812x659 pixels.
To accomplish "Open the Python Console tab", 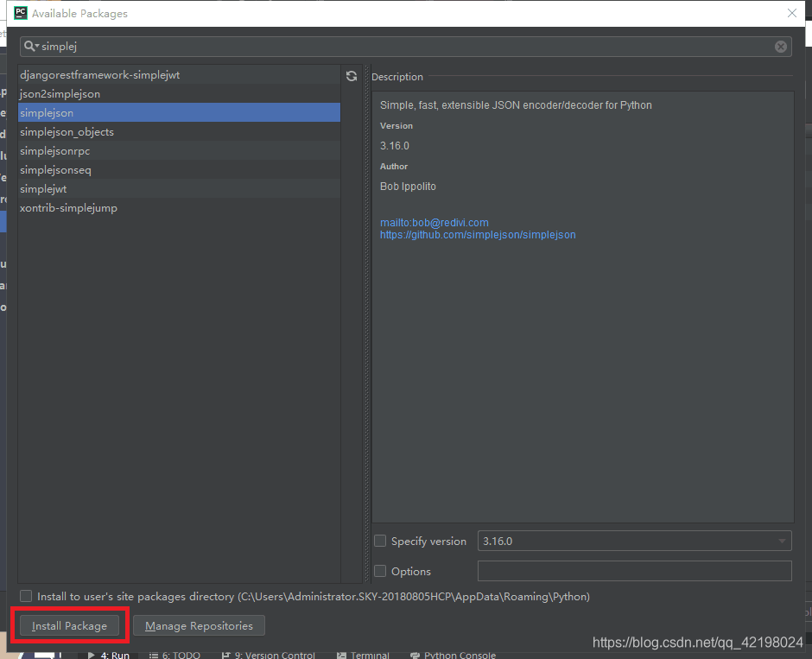I will tap(453, 655).
